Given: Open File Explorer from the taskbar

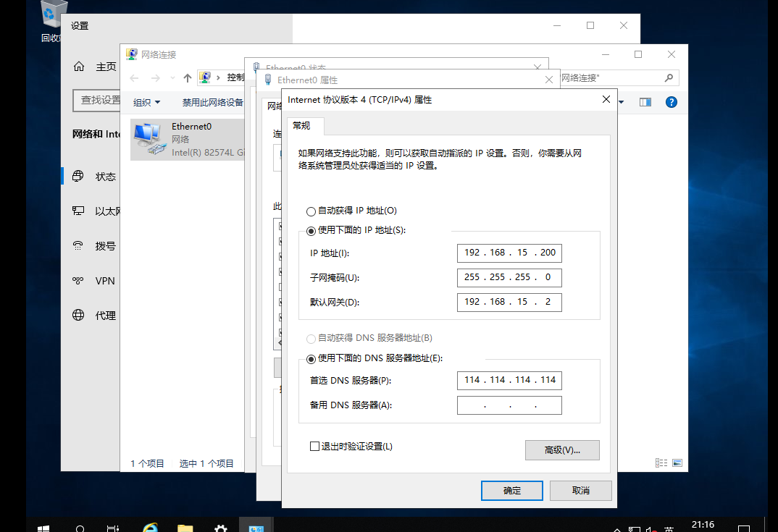Looking at the screenshot, I should click(x=185, y=528).
